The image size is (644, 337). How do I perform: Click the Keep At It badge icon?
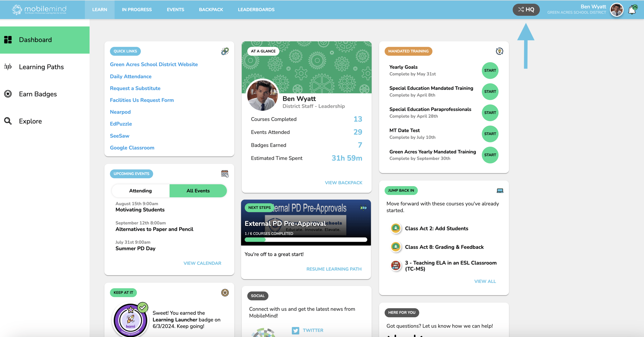click(x=225, y=293)
